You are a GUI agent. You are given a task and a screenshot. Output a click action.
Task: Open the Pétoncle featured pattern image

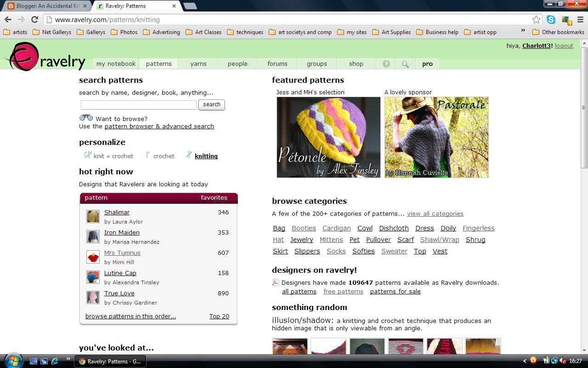click(328, 137)
